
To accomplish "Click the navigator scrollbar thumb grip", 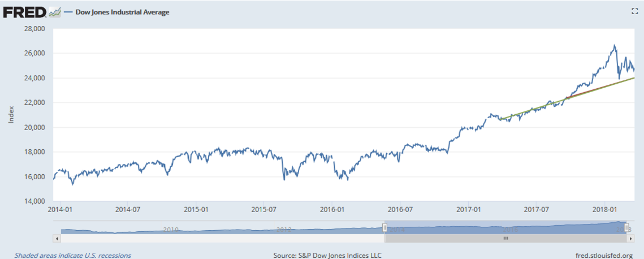I will click(x=505, y=239).
